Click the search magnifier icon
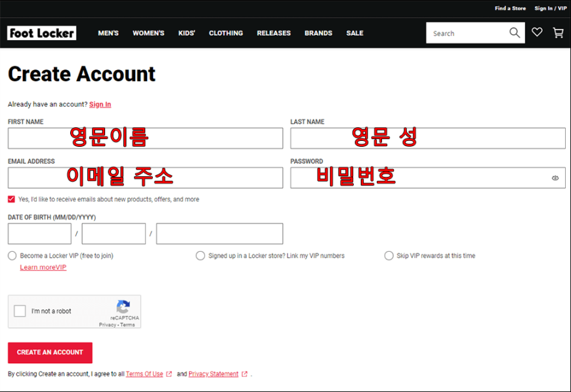571x392 pixels. coord(514,33)
